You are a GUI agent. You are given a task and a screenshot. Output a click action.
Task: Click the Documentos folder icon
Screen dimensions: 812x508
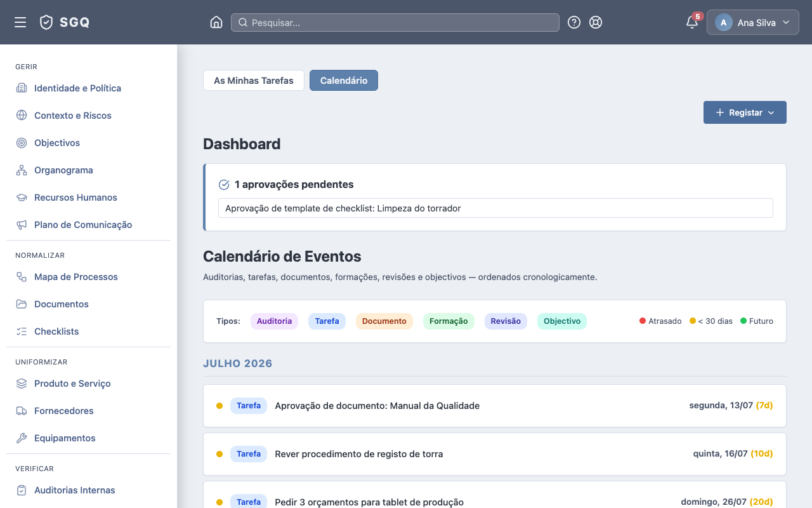pyautogui.click(x=22, y=304)
